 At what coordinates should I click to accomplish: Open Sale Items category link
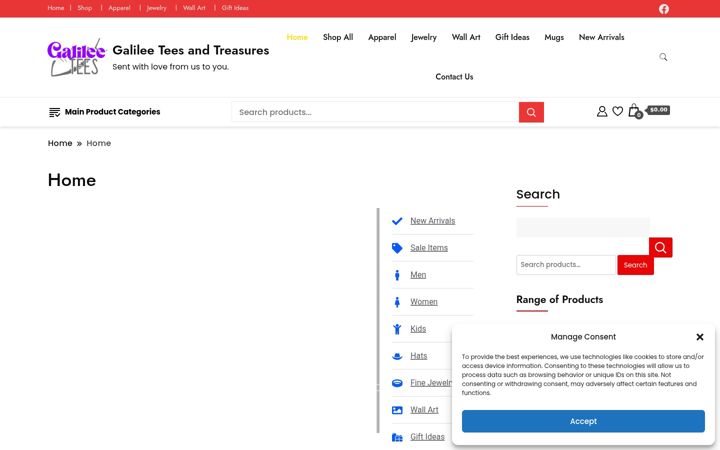[429, 248]
